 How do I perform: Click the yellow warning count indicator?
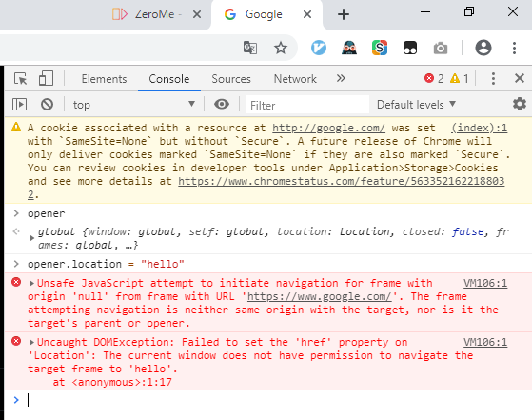pos(459,79)
